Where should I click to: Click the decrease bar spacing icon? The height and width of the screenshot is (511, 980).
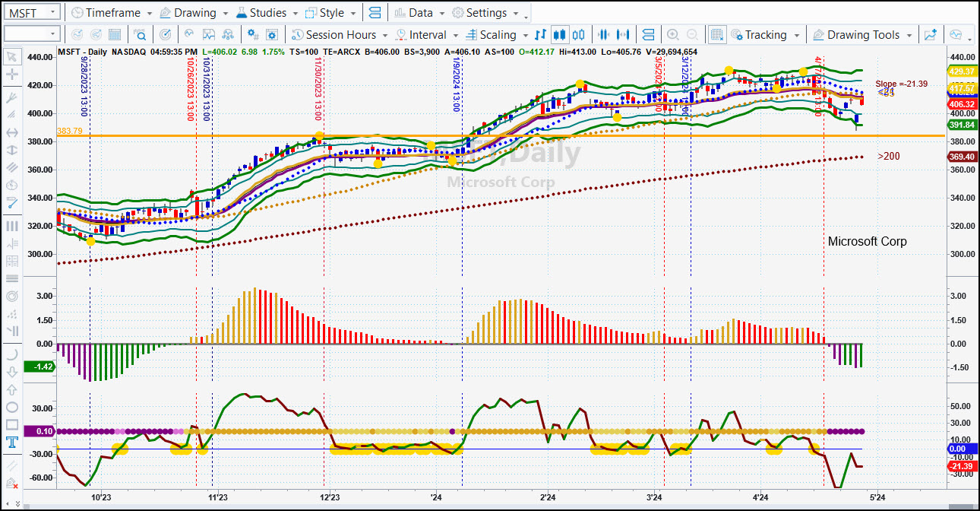tap(604, 35)
